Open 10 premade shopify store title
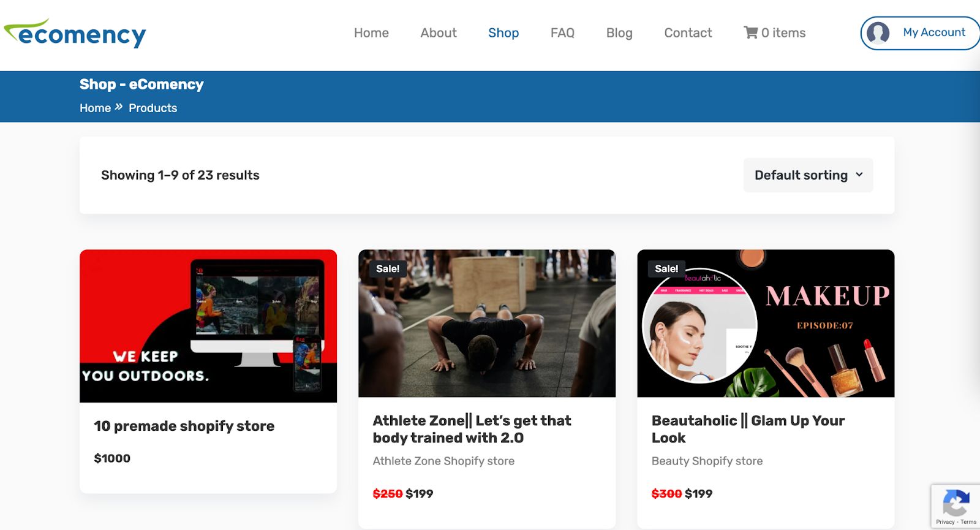Image resolution: width=980 pixels, height=530 pixels. coord(184,426)
